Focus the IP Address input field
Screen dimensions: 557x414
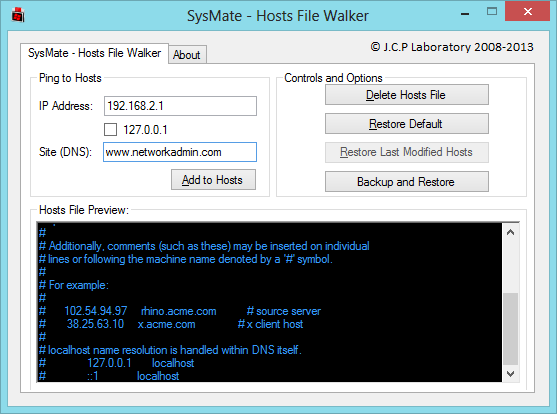(x=180, y=106)
